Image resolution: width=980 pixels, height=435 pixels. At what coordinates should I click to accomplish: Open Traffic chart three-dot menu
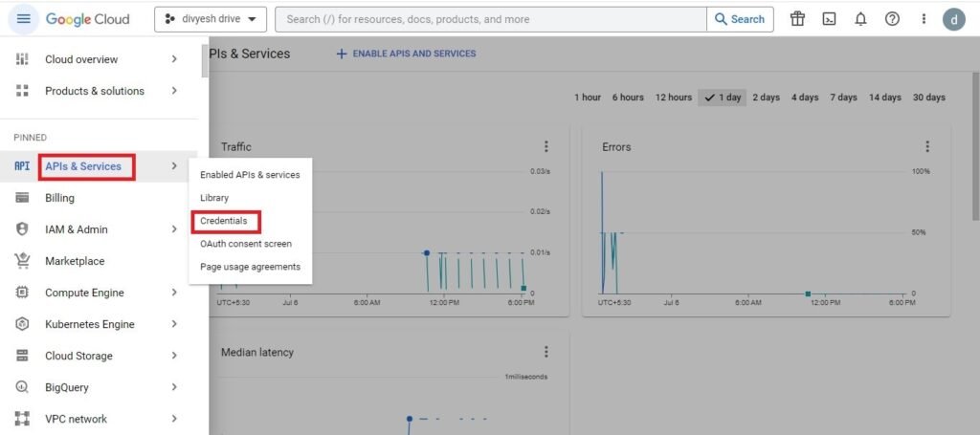pos(546,146)
